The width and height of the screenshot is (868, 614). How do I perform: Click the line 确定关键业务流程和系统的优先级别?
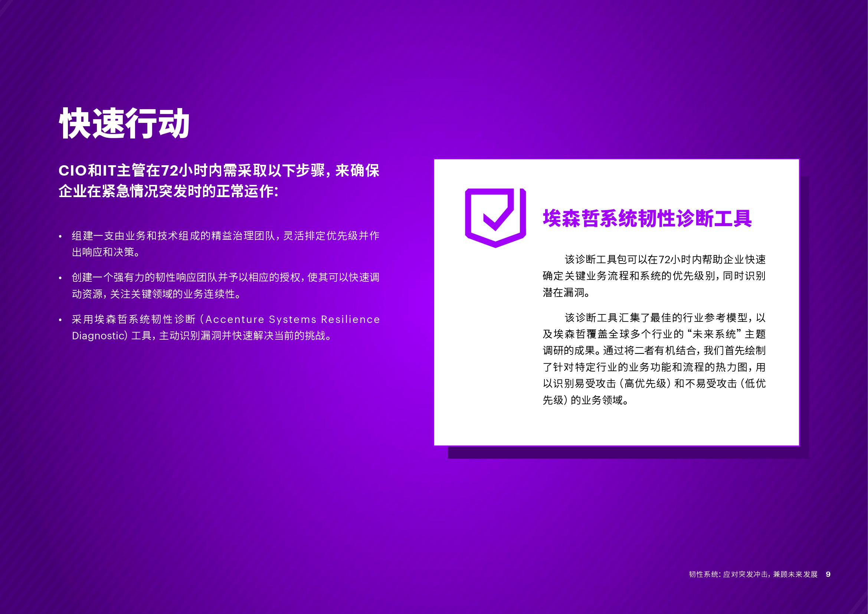(629, 276)
